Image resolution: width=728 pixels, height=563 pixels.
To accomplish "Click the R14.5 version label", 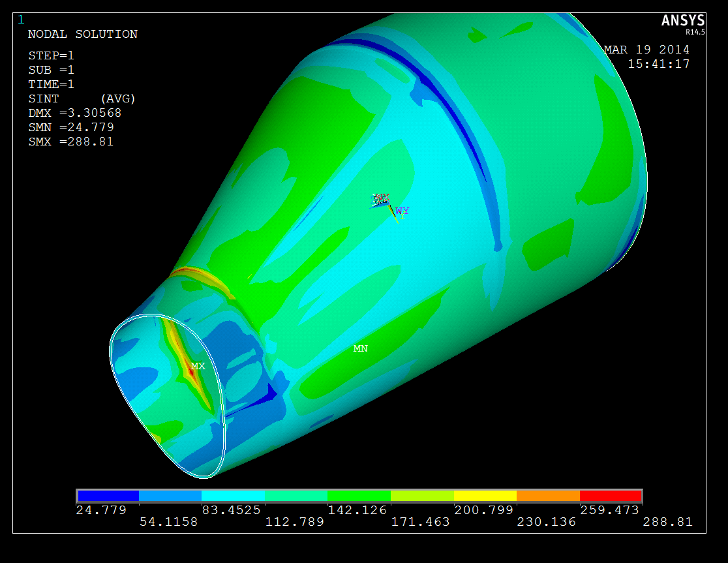I will pyautogui.click(x=695, y=31).
